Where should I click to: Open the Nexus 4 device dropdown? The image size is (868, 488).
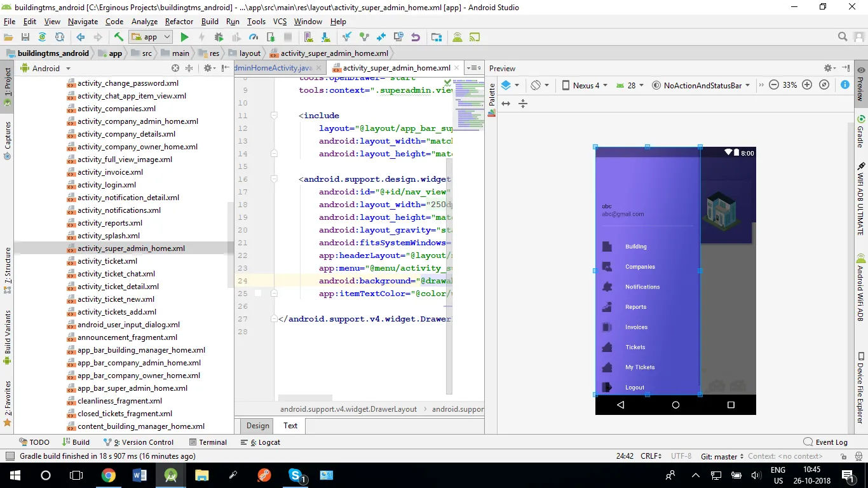pyautogui.click(x=584, y=85)
